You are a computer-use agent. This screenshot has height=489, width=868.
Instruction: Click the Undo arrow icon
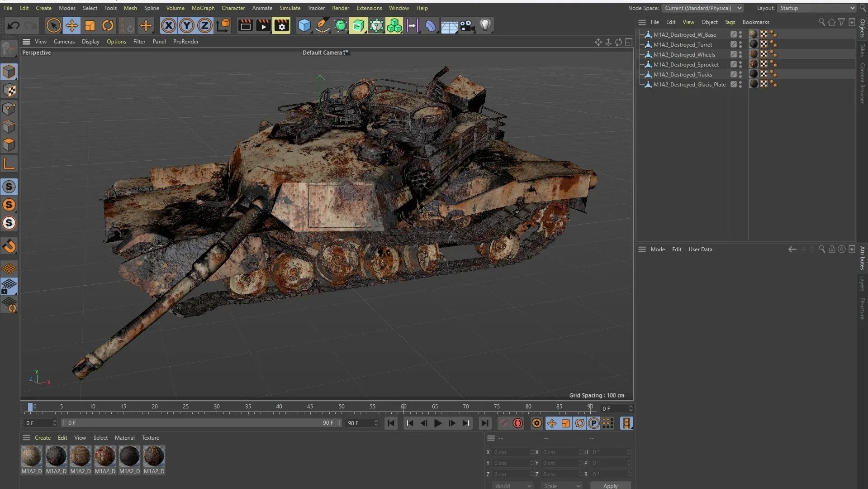pyautogui.click(x=14, y=25)
